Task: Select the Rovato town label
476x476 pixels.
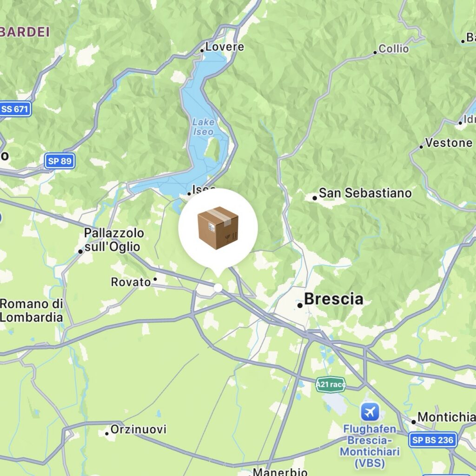Action: pos(131,282)
